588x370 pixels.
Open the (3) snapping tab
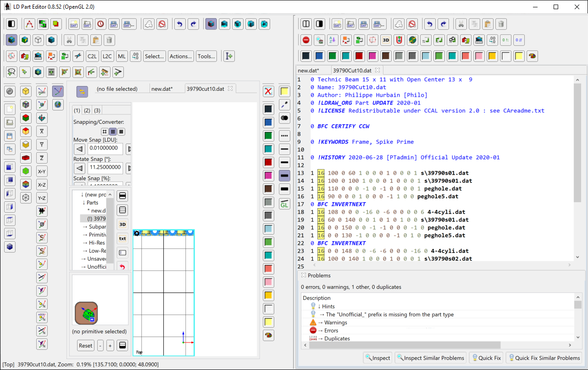click(x=97, y=110)
